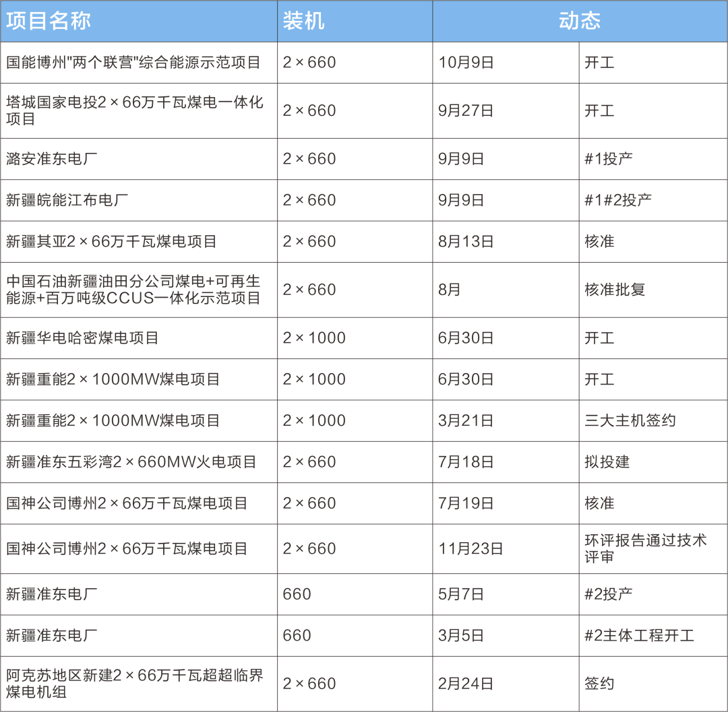Click 6月30日 in the 新疆华电哈密 row
Image resolution: width=728 pixels, height=712 pixels.
(x=506, y=338)
